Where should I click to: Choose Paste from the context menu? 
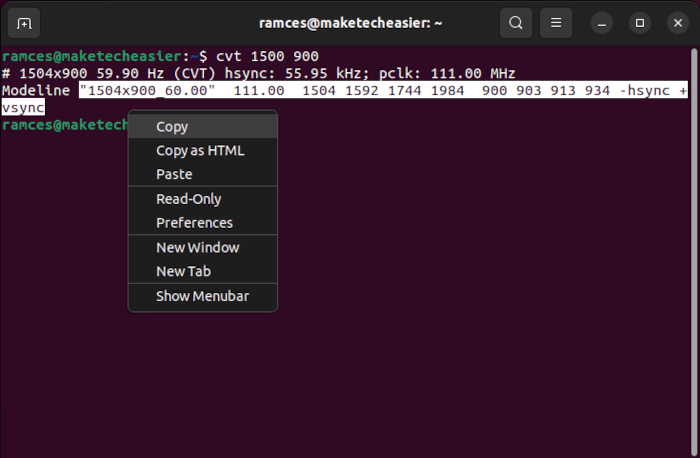click(x=203, y=174)
